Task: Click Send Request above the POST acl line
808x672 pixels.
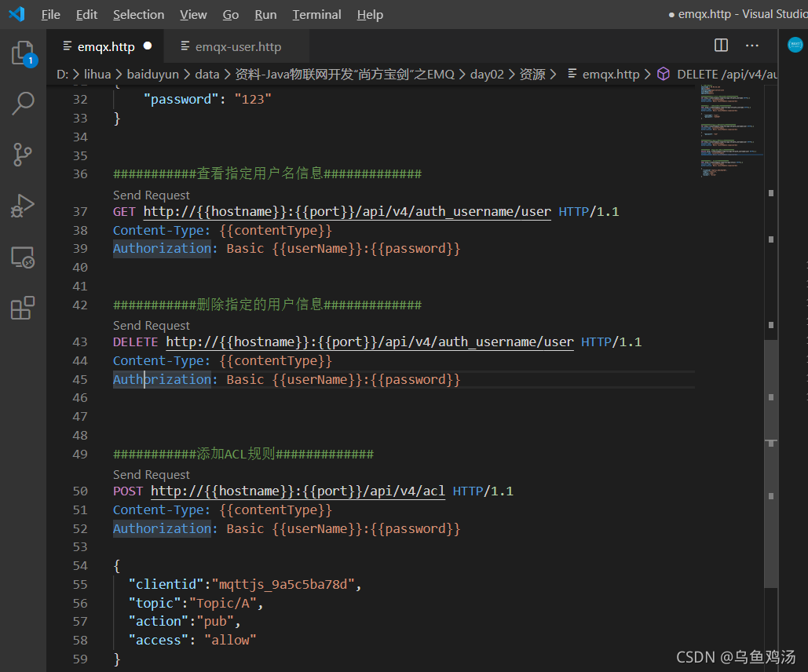Action: [x=151, y=474]
